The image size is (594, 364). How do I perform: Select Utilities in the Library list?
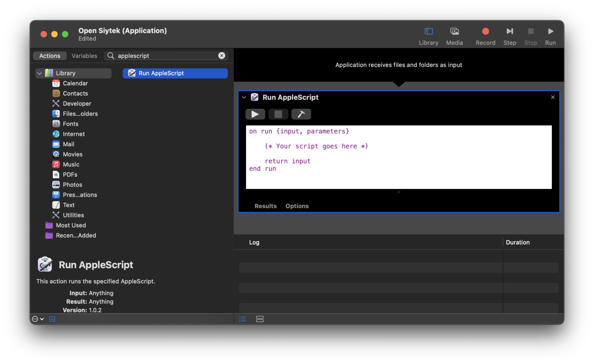tap(73, 215)
